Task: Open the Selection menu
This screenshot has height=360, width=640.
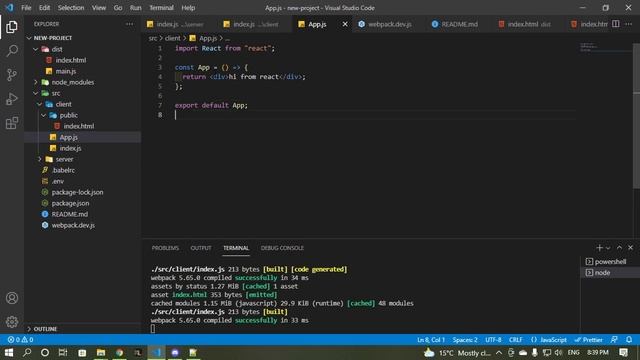Action: 71,8
